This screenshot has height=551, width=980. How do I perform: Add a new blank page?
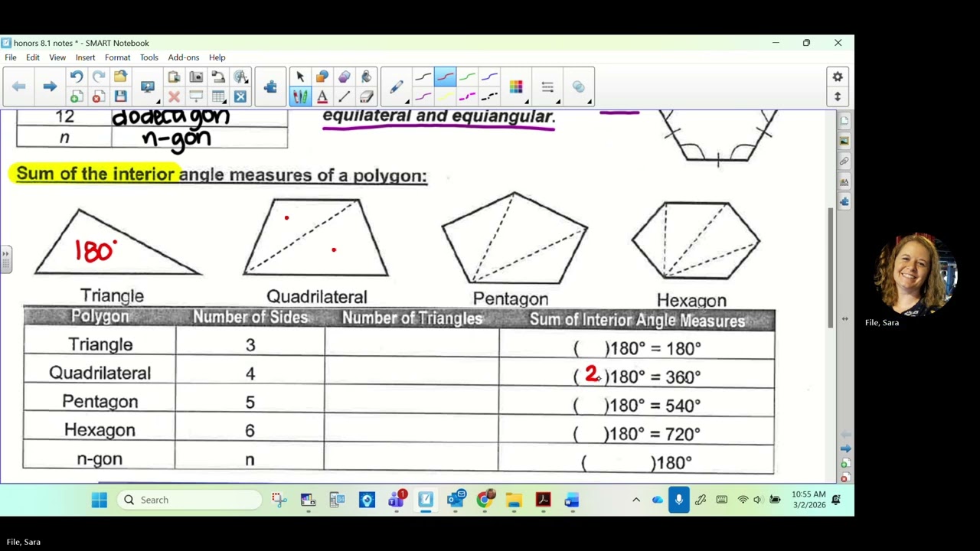(76, 96)
